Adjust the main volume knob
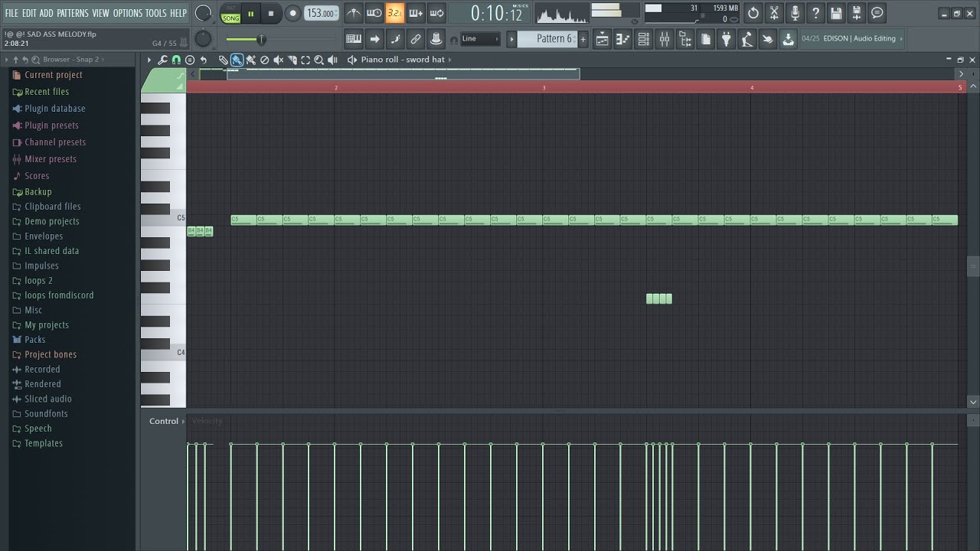 coord(203,13)
